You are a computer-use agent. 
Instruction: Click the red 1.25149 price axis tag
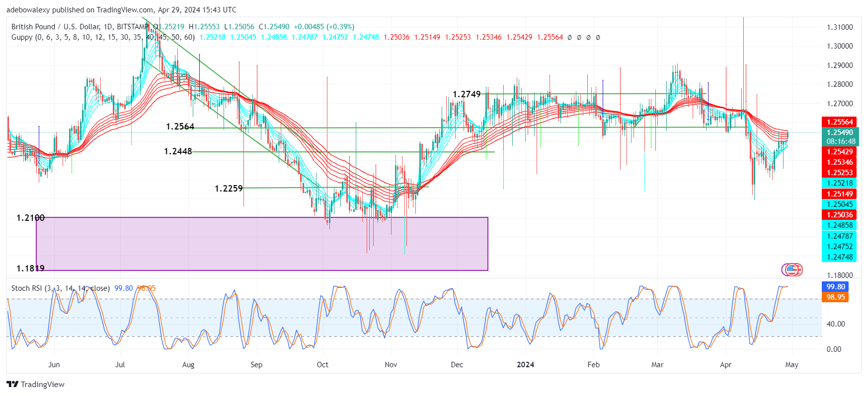[840, 194]
